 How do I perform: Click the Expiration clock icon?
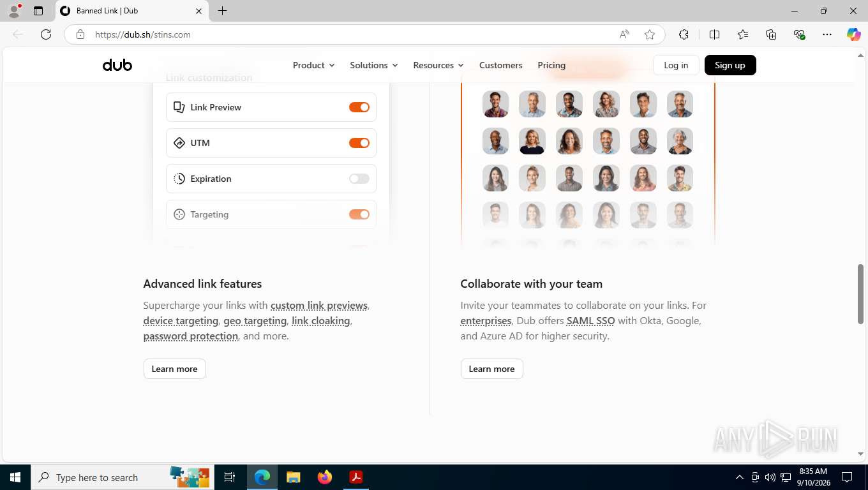click(179, 179)
